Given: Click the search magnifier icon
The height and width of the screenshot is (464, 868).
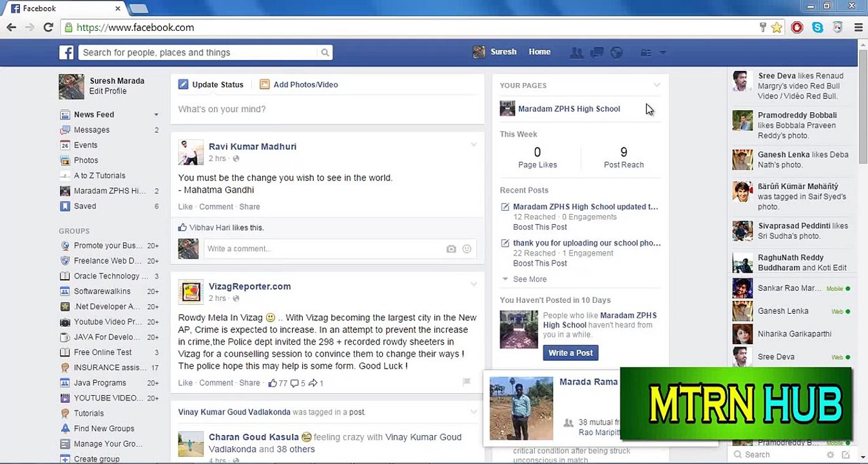Looking at the screenshot, I should click(x=325, y=53).
